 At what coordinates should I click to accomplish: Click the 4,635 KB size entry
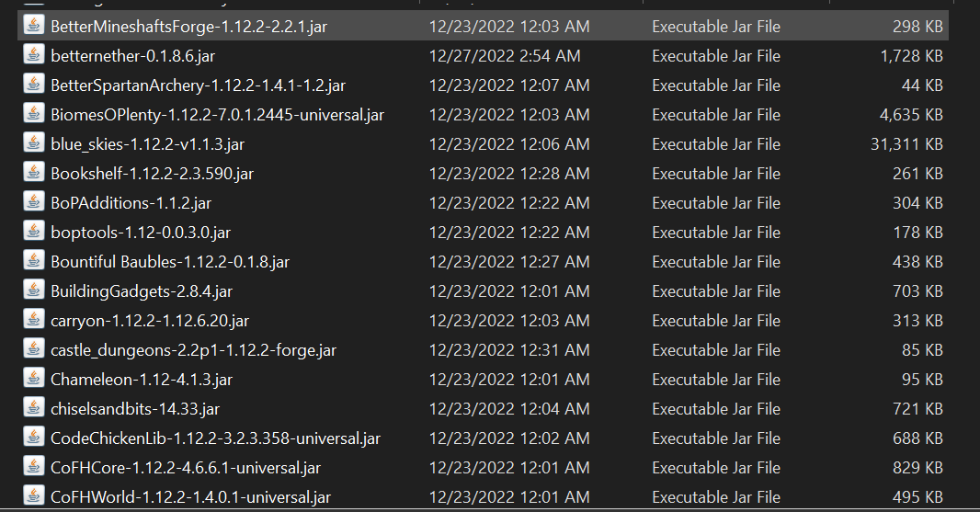(x=911, y=114)
